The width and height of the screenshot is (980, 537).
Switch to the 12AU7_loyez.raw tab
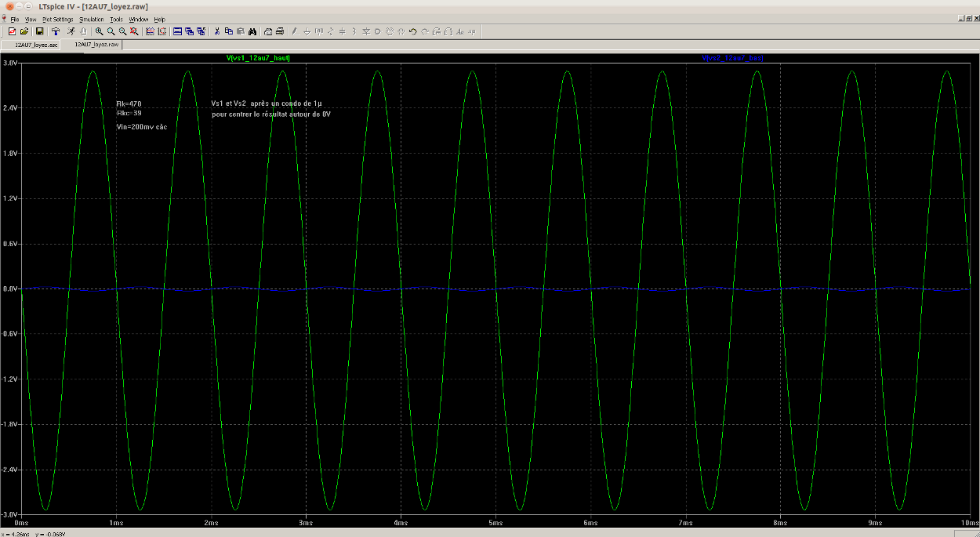93,45
